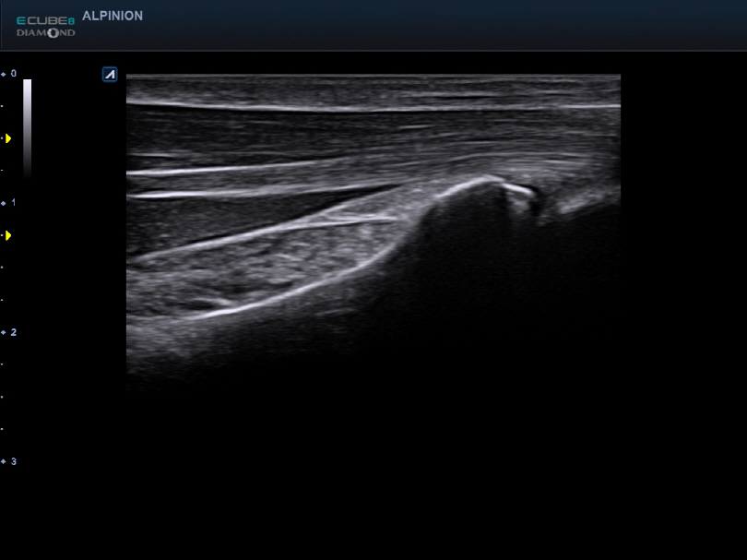Screen dimensions: 747x560
Task: Click the minor tick just above depth 3
Action: click(x=3, y=429)
